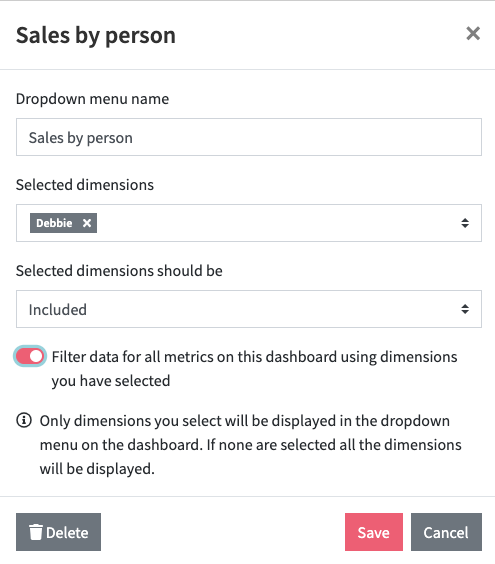The image size is (495, 564).
Task: Click the trash can icon
Action: pyautogui.click(x=36, y=532)
